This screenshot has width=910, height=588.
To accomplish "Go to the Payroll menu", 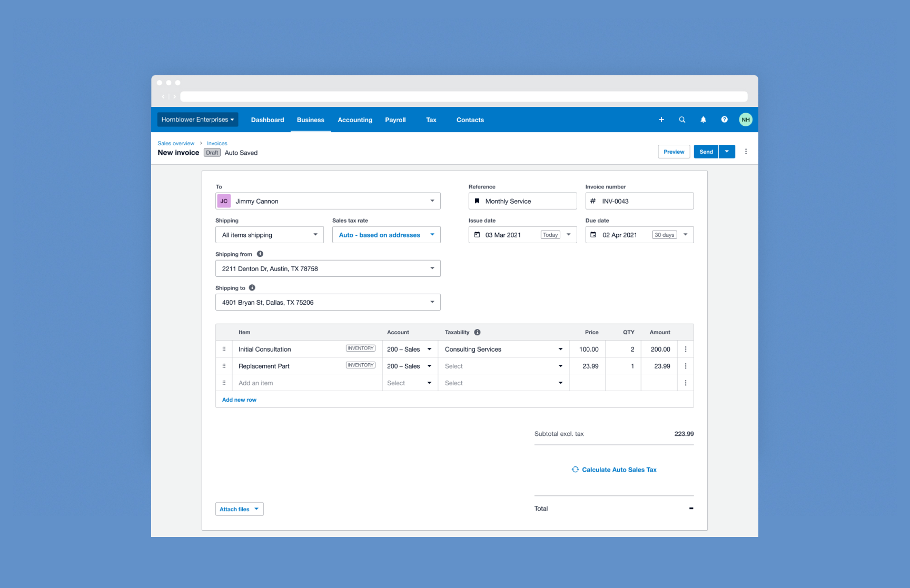I will (x=395, y=120).
